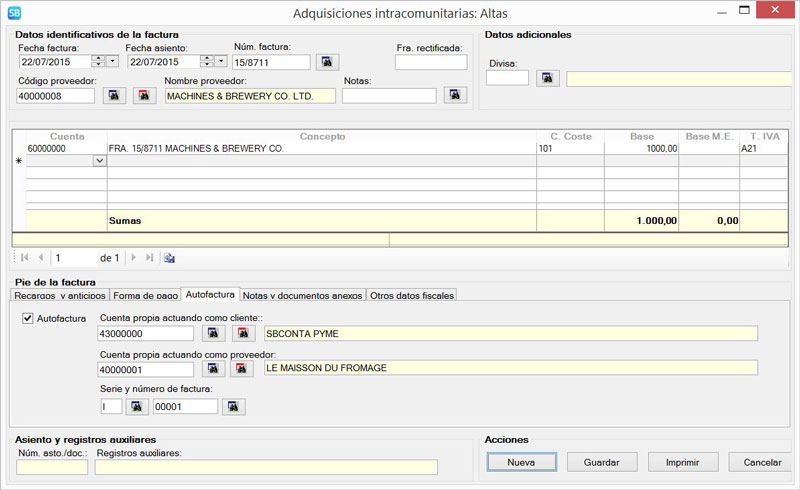Image resolution: width=800 pixels, height=490 pixels.
Task: Uncheck the Autofactura checkbox
Action: pos(28,319)
